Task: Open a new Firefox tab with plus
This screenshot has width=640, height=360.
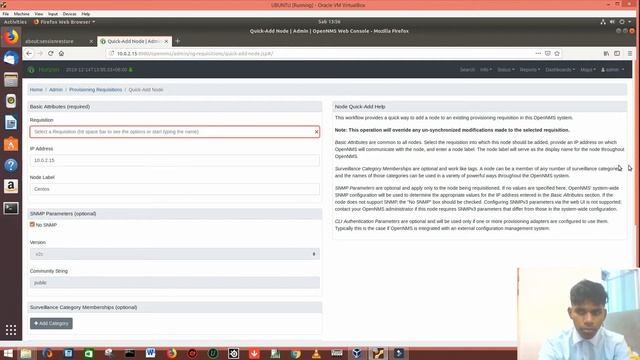Action: click(178, 41)
